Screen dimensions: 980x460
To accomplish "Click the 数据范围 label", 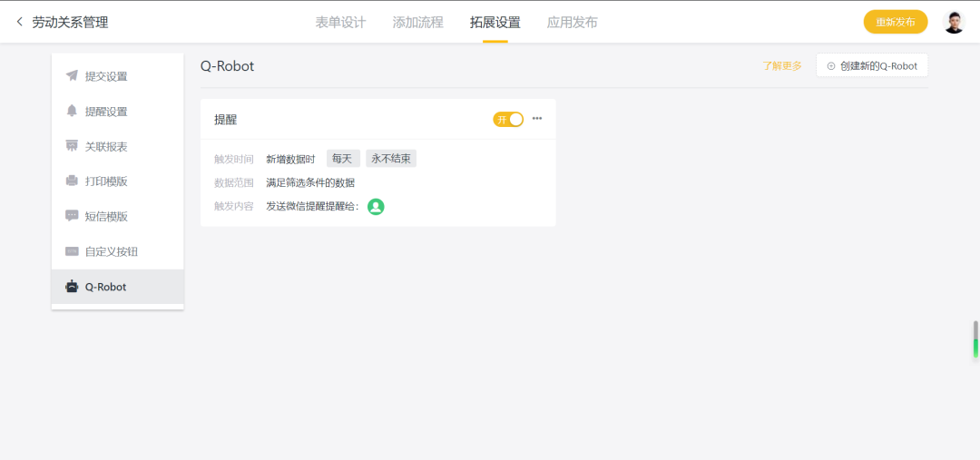I will (x=234, y=182).
